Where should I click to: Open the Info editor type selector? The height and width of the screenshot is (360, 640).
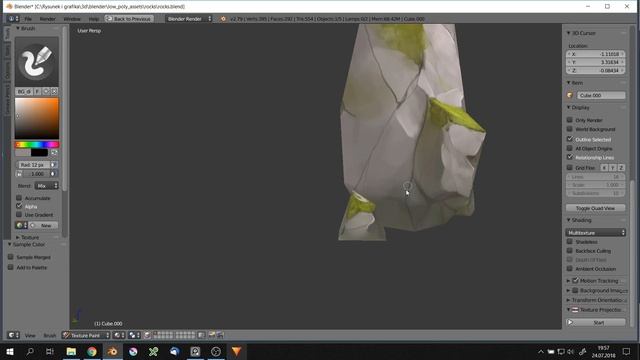point(13,19)
